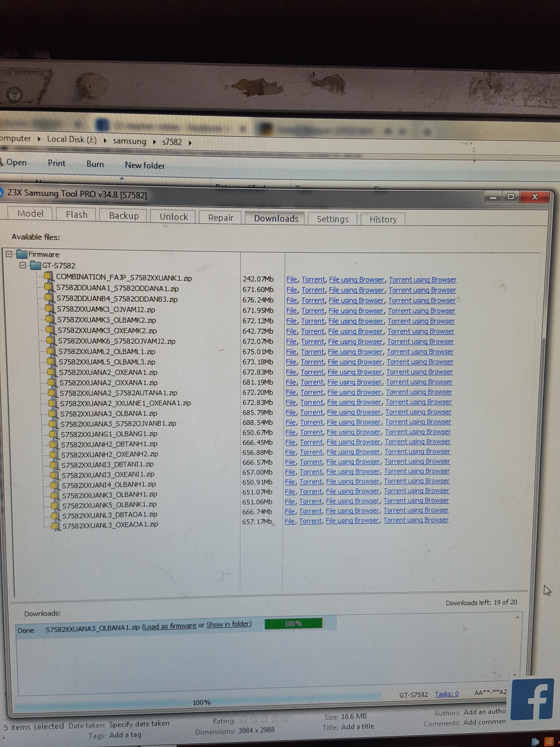Open the Backup tab

point(124,215)
